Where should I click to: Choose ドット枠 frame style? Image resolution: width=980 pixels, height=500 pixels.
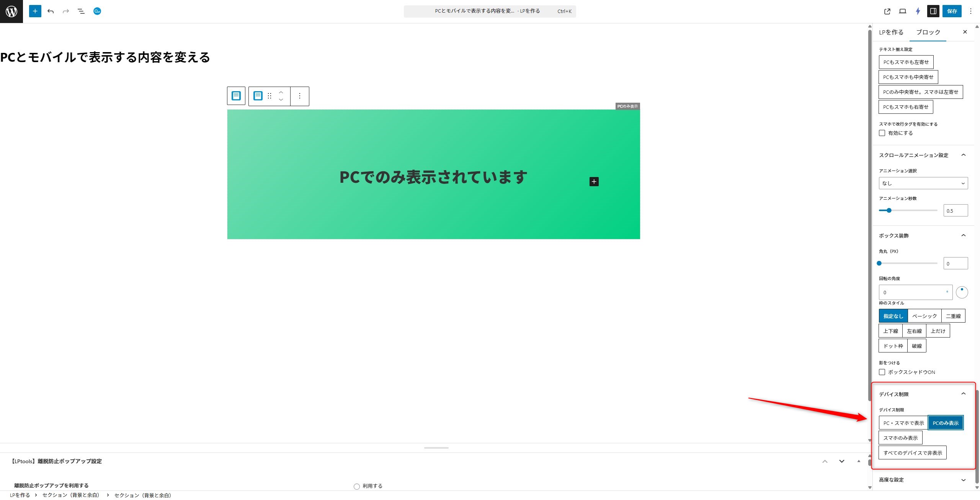893,346
